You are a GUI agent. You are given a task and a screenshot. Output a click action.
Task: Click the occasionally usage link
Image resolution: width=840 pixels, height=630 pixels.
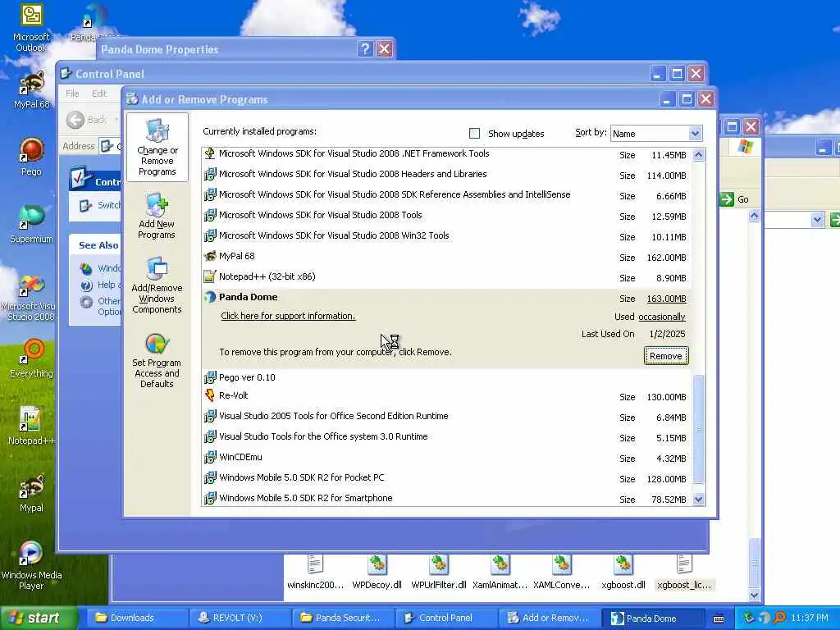(x=662, y=317)
